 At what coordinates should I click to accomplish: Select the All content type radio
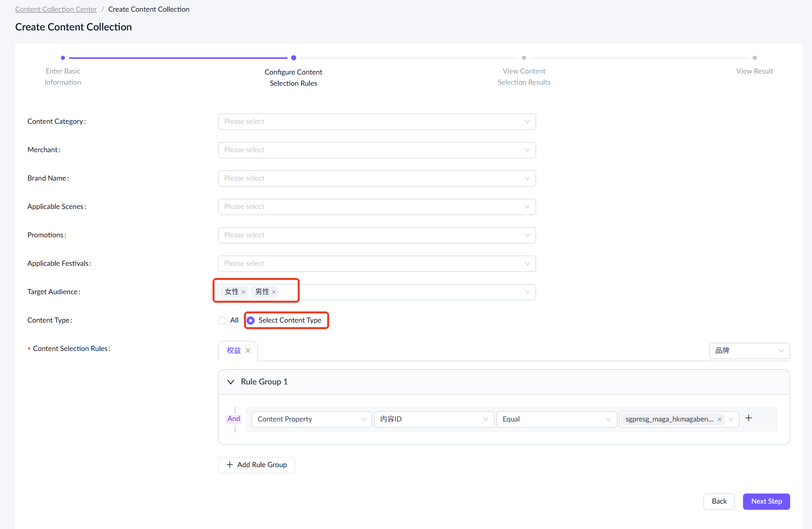pos(222,321)
